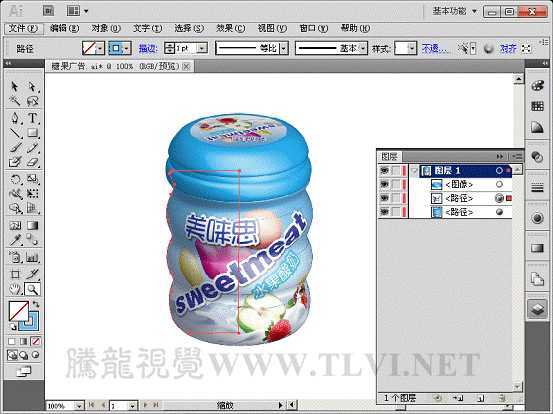Screen dimensions: 553x414
Task: Open the 文件(F) menu
Action: click(23, 28)
